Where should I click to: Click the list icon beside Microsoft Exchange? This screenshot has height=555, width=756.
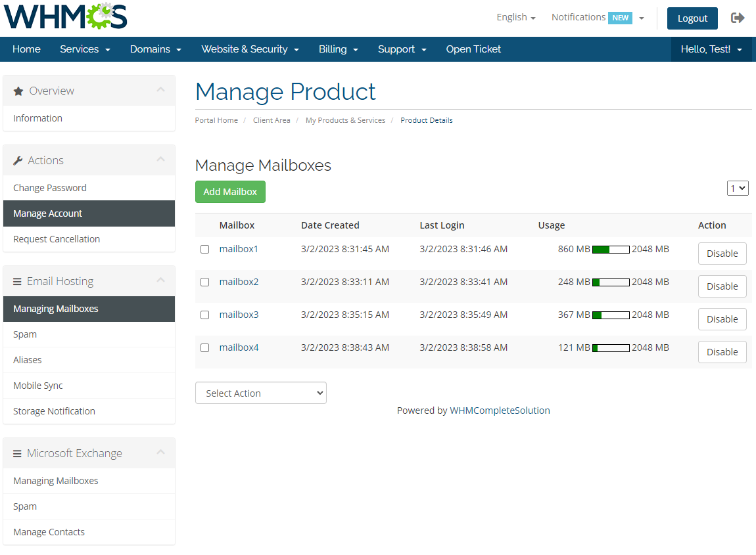(x=17, y=453)
